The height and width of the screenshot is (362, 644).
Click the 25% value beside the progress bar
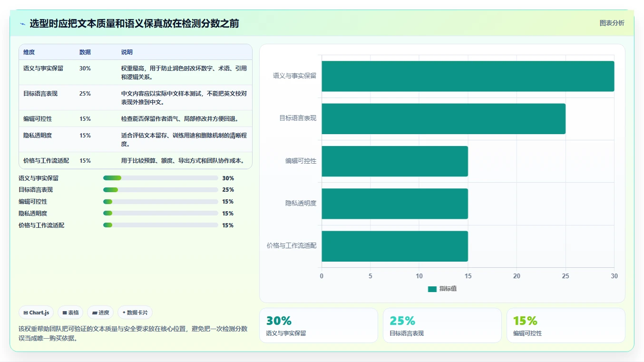pyautogui.click(x=228, y=190)
